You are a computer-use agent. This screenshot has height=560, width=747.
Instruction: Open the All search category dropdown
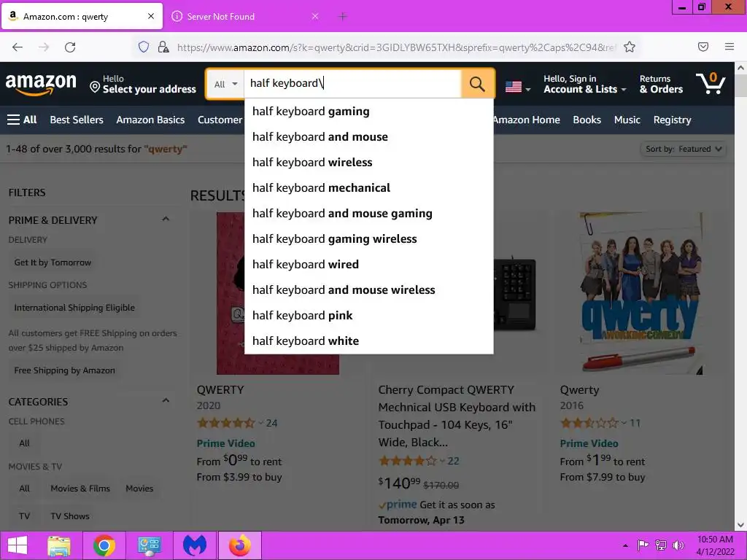pos(225,85)
